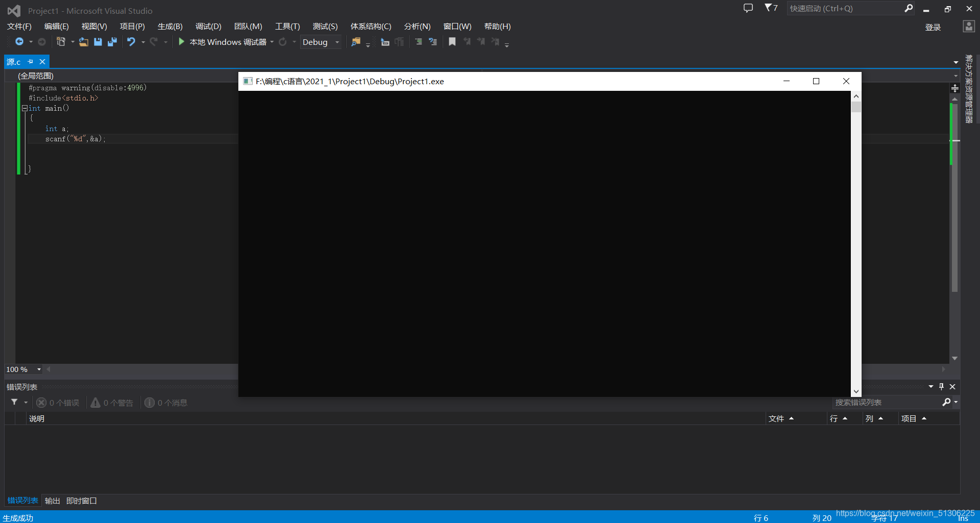Screen dimensions: 980x523
Task: Open the document tab list dropdown arrow
Action: [x=956, y=62]
